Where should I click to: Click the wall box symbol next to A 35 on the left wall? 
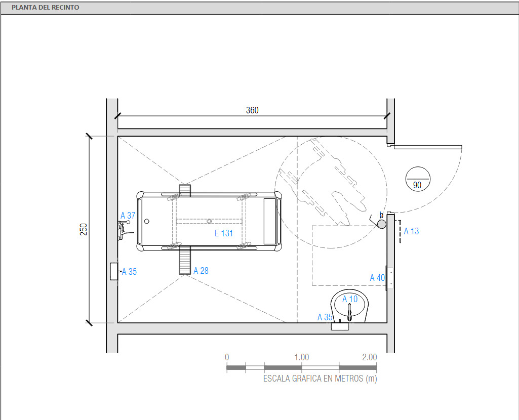click(x=114, y=271)
